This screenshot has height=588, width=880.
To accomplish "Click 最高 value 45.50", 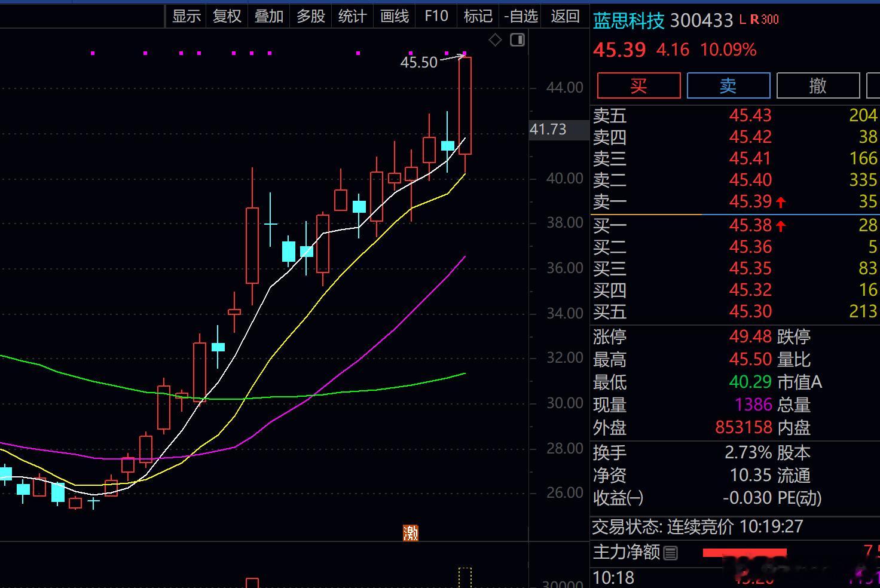I will pyautogui.click(x=750, y=359).
